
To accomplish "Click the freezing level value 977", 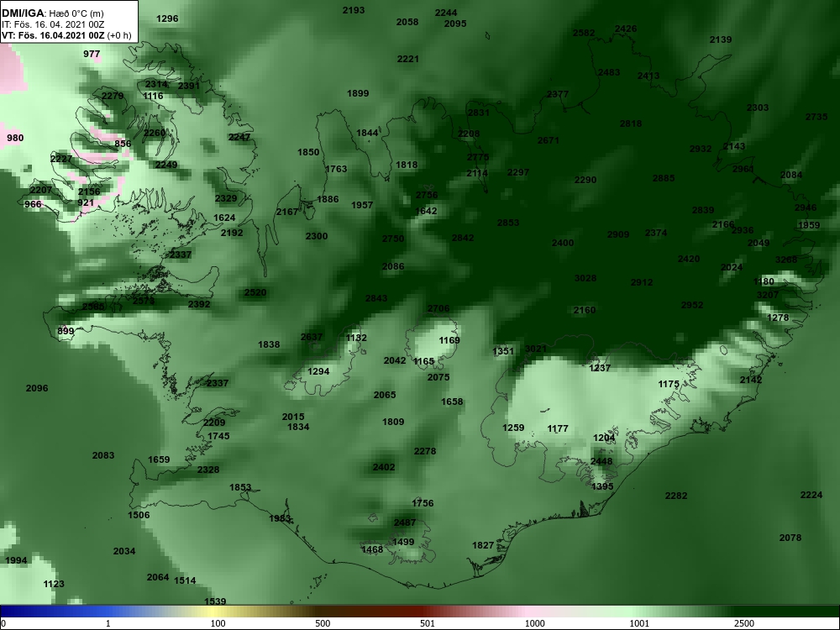I will 92,54.
